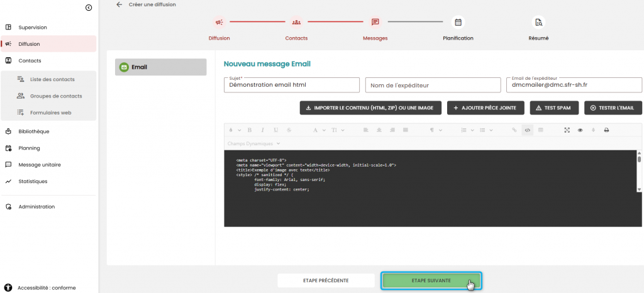The image size is (644, 293).
Task: Open the font family A dropdown
Action: (319, 130)
